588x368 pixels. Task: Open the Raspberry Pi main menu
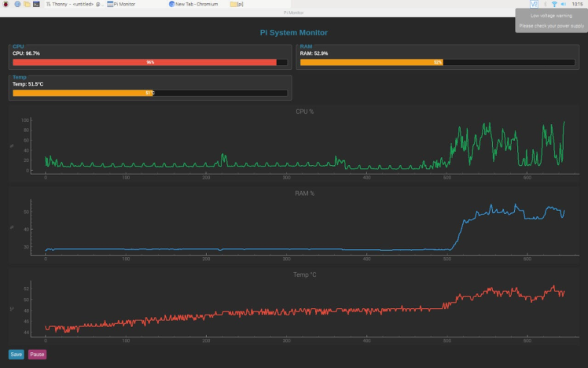[x=6, y=4]
